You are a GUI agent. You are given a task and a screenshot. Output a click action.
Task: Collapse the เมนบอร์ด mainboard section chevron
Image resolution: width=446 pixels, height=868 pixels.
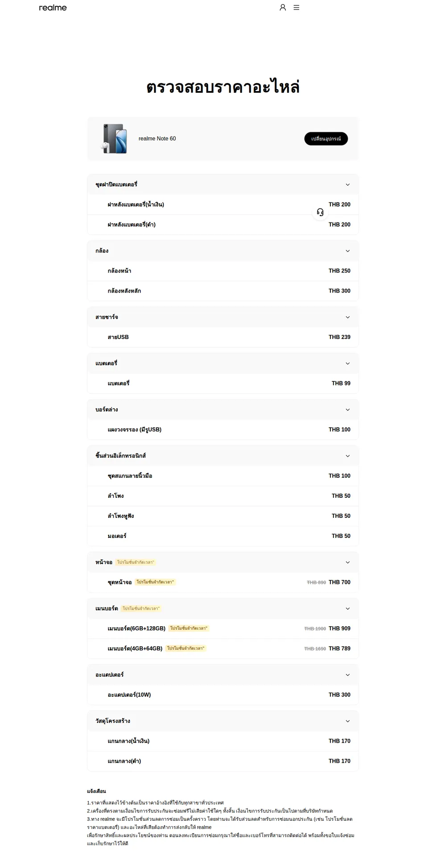pyautogui.click(x=348, y=608)
